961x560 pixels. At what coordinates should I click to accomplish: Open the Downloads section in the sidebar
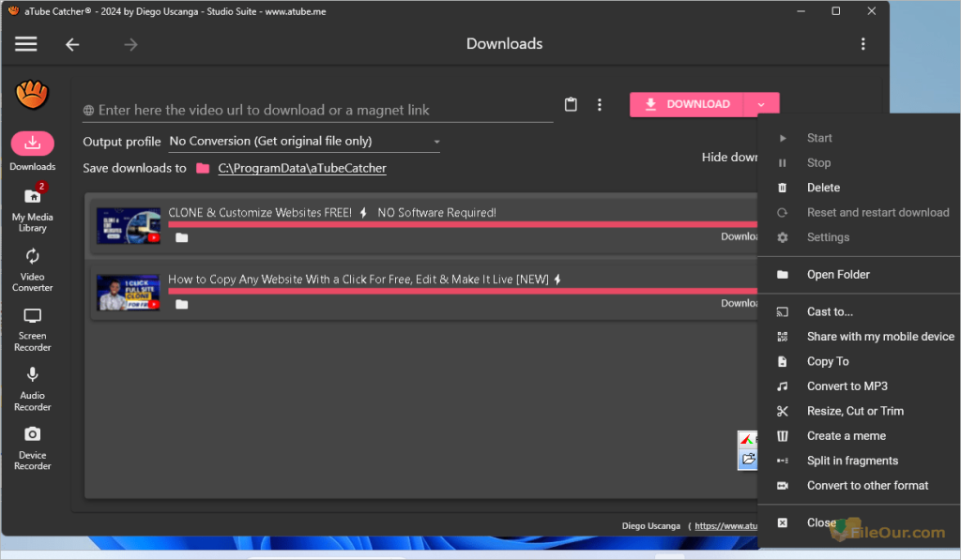32,148
